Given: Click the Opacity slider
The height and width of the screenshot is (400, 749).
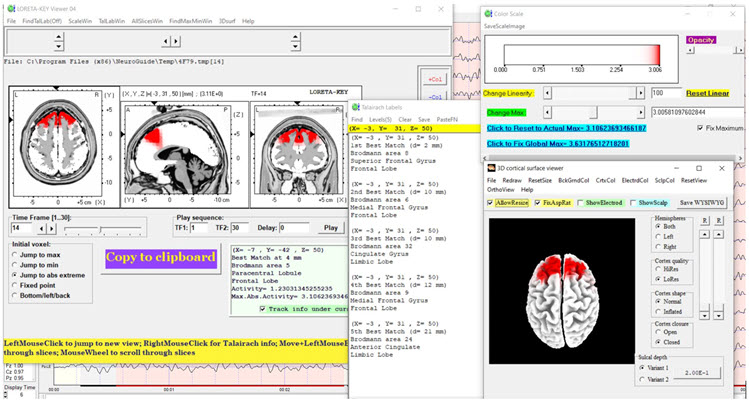Looking at the screenshot, I should (715, 50).
